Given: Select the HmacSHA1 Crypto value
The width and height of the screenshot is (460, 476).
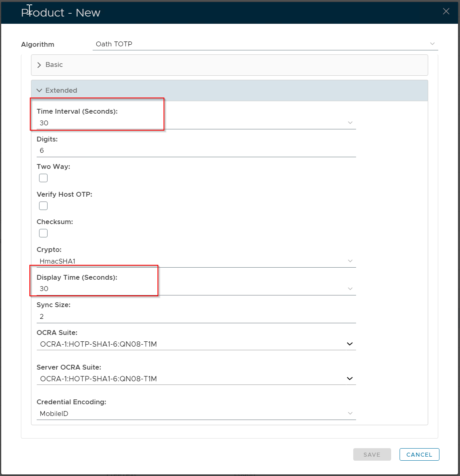Looking at the screenshot, I should pyautogui.click(x=58, y=261).
